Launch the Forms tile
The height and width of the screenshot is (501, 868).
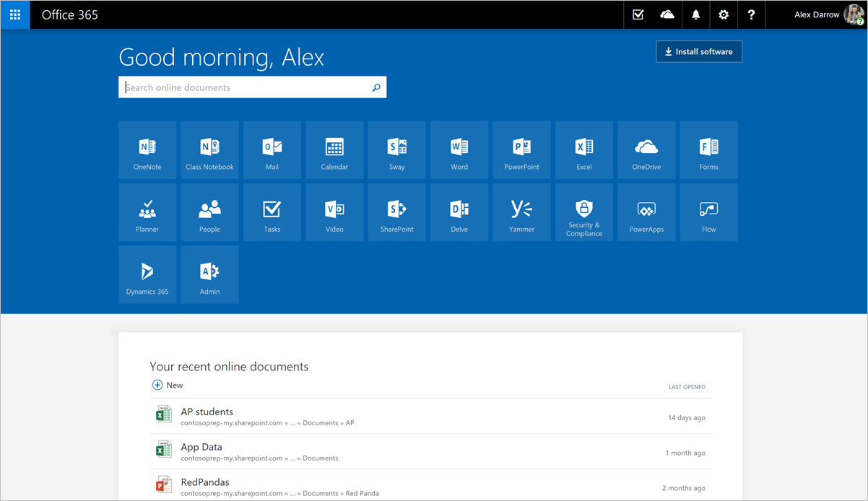709,150
